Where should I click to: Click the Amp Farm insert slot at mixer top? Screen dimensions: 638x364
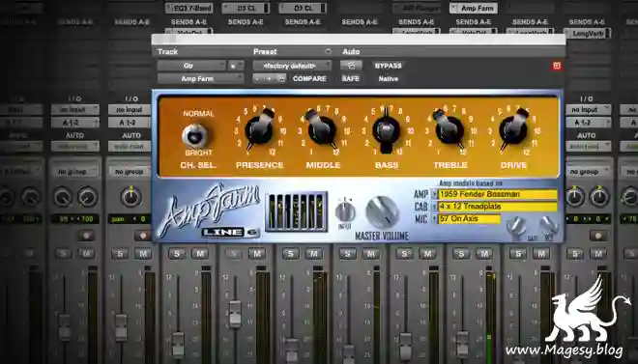(474, 8)
